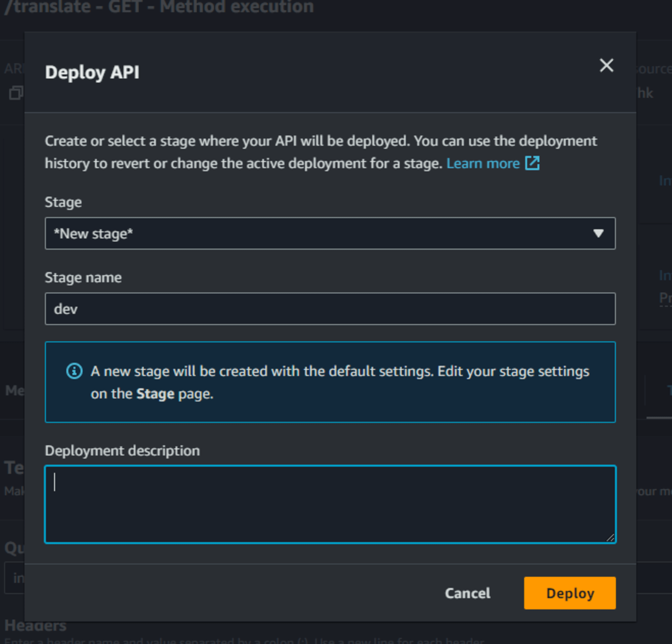Open the Stage dropdown showing *New stage*
Screen dimensions: 672x644
click(x=330, y=233)
